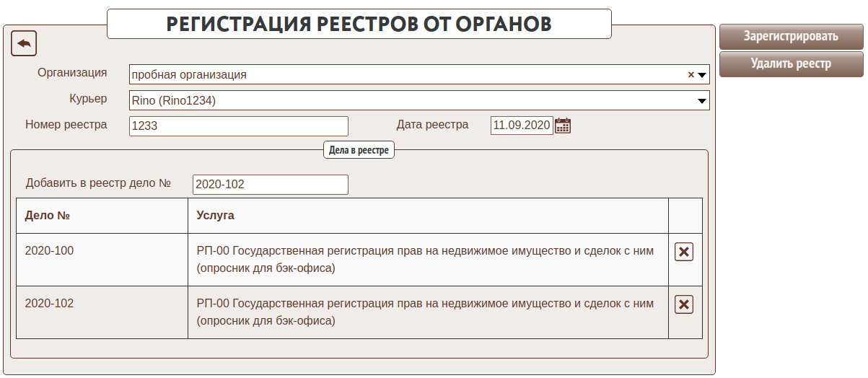868x378 pixels.
Task: Click the back arrow icon
Action: pos(24,44)
